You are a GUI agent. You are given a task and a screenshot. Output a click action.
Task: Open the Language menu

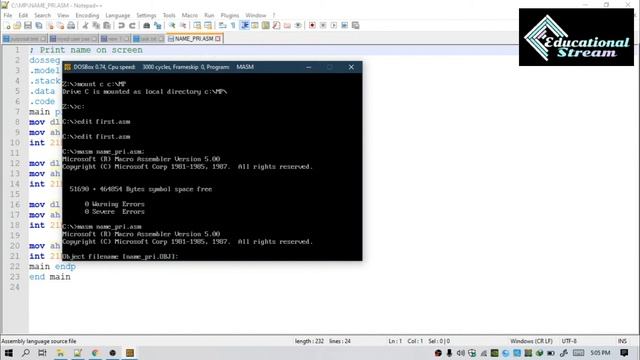pos(118,15)
